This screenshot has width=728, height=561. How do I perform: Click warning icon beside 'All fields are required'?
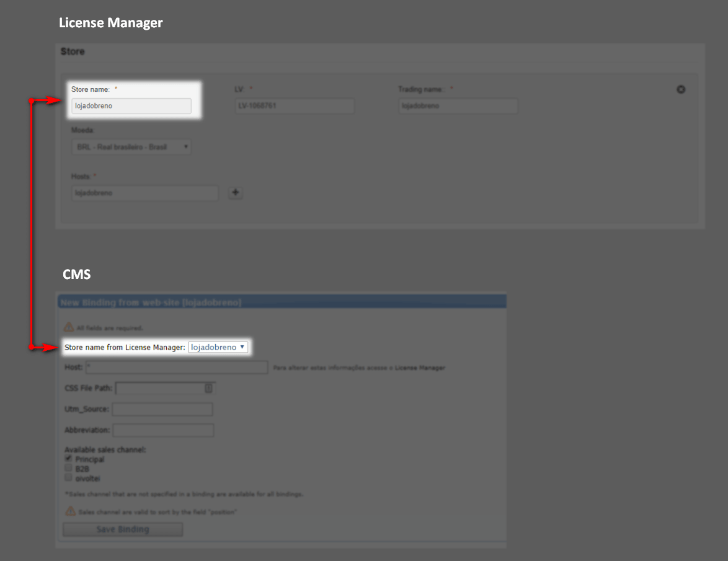[69, 327]
